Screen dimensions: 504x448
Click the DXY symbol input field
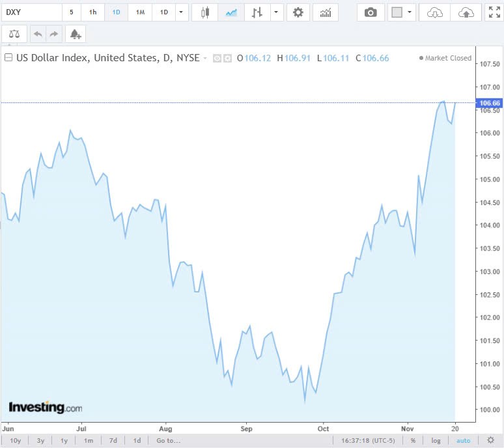[x=31, y=12]
